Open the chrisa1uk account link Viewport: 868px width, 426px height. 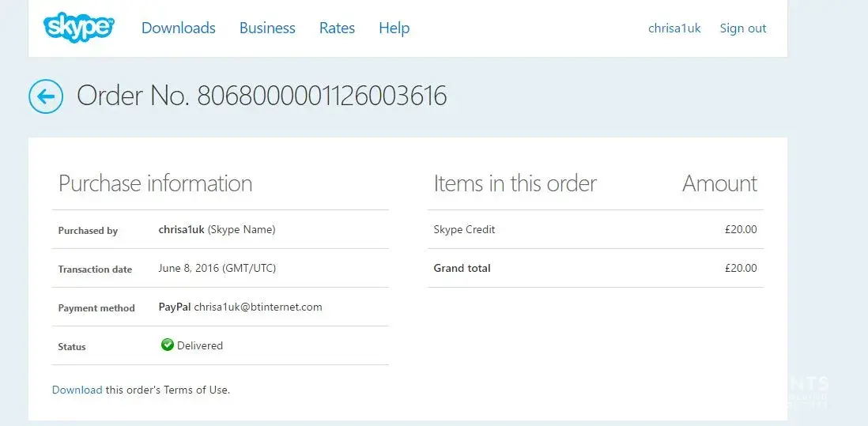[x=674, y=28]
